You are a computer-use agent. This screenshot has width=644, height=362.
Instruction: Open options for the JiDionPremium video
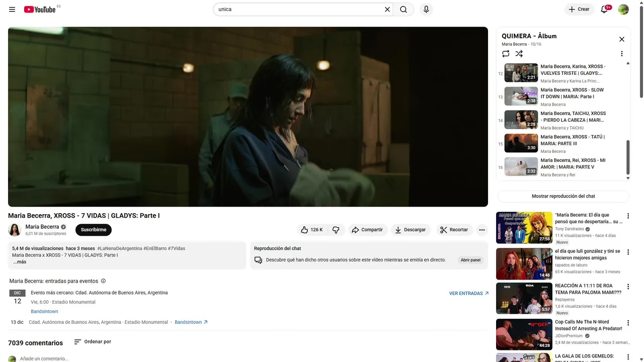click(x=628, y=323)
